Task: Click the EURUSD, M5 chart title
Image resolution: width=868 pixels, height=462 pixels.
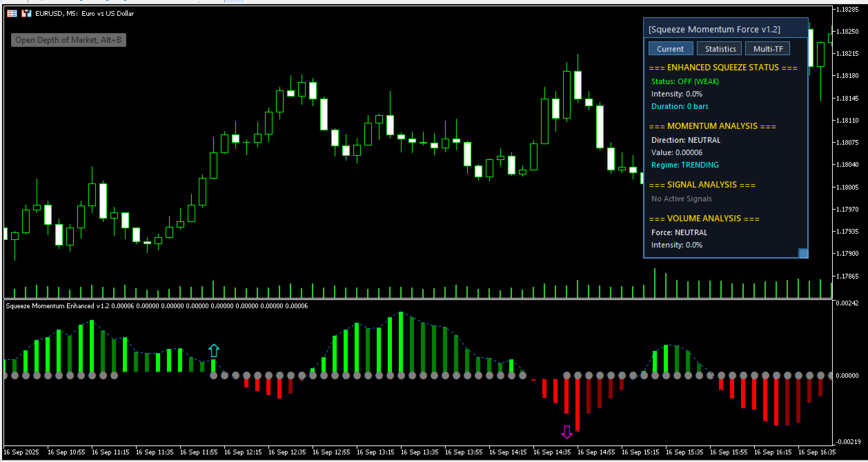Action: click(85, 13)
